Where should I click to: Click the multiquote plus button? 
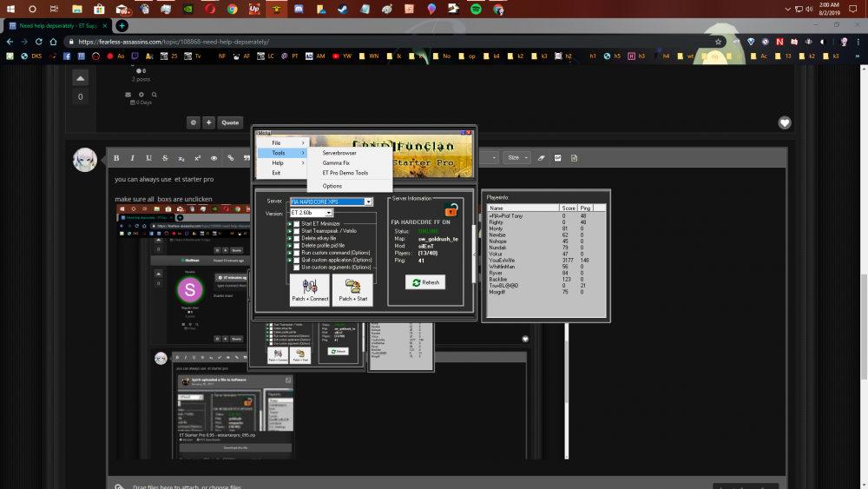pos(208,122)
